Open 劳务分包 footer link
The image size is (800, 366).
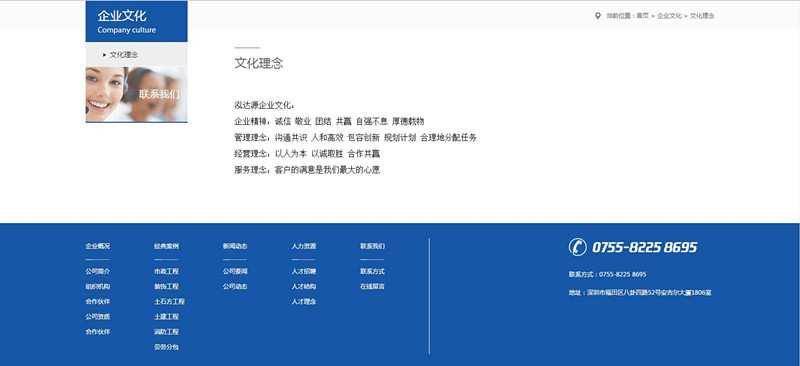[166, 347]
